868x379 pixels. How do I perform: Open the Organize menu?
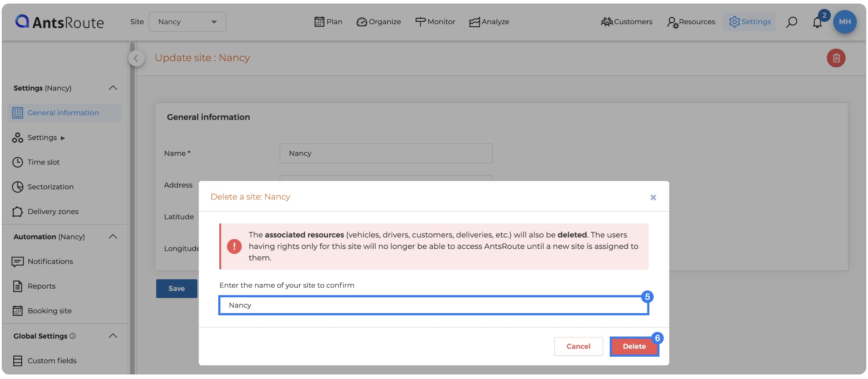pos(379,22)
